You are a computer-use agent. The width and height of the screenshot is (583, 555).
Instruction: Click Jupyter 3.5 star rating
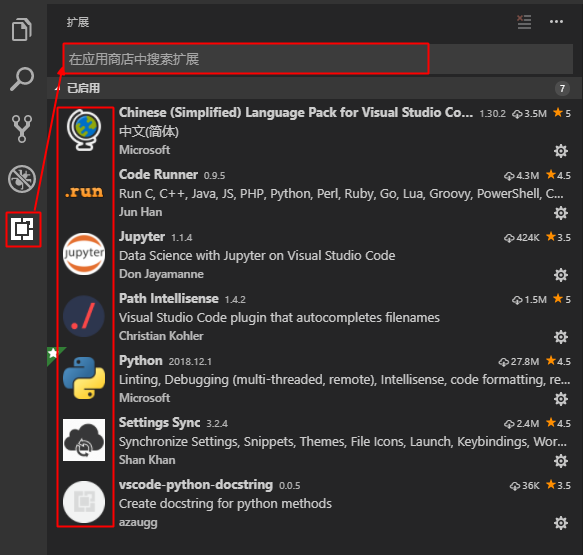point(558,237)
